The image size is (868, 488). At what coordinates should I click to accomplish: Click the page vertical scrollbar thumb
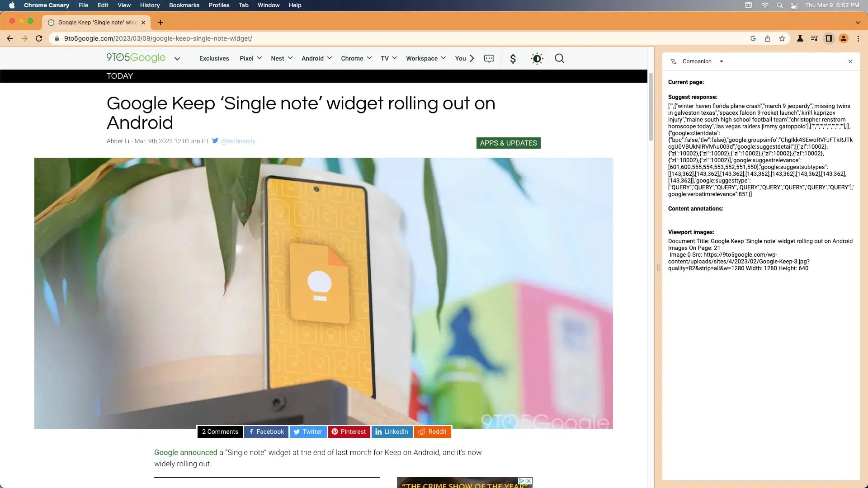pos(651,106)
